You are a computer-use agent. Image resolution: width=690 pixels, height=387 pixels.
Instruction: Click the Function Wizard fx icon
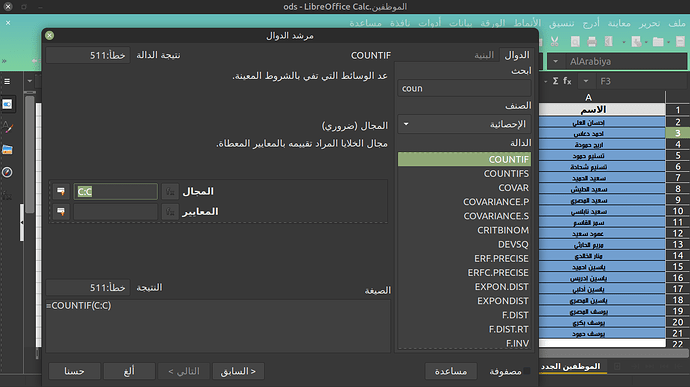tap(567, 81)
